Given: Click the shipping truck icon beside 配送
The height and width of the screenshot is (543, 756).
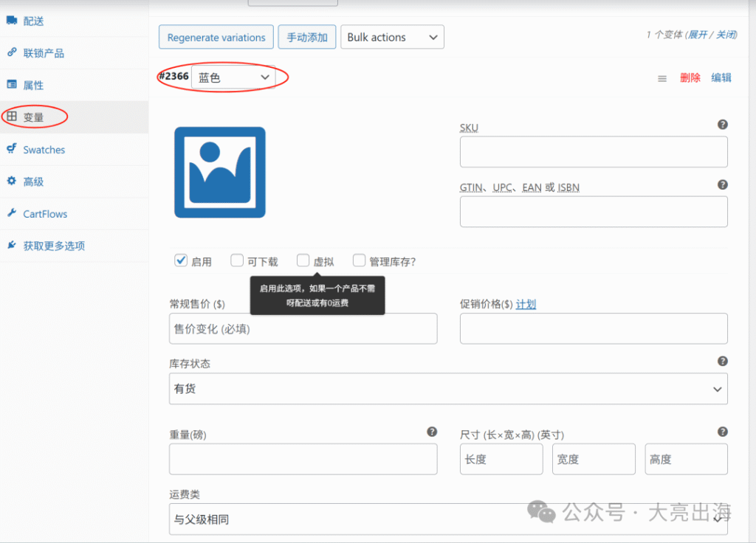Looking at the screenshot, I should [12, 20].
